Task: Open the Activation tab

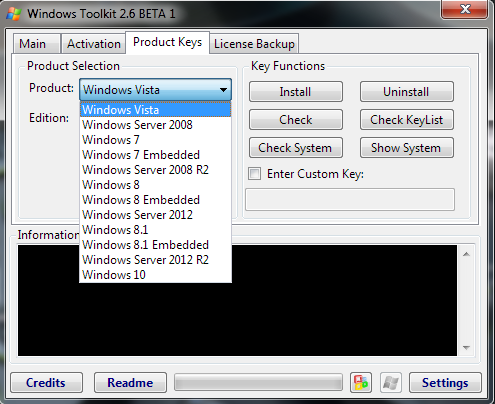Action: [x=94, y=44]
